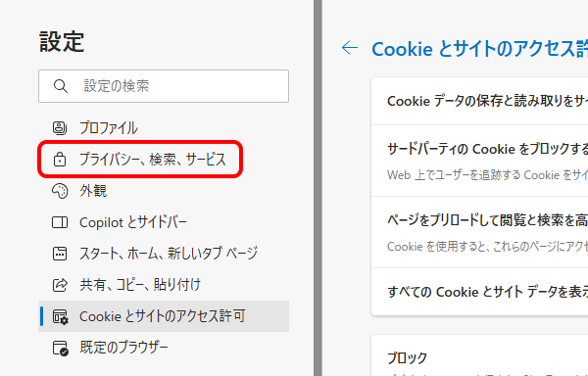This screenshot has height=376, width=588.
Task: Click the share icon for 共有、コピー、貼り付け
Action: tap(59, 285)
